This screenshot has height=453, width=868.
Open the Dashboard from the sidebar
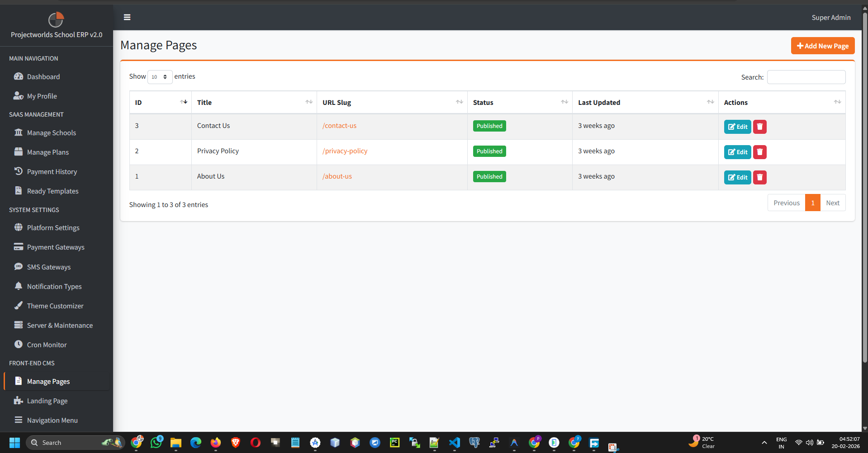(x=43, y=76)
